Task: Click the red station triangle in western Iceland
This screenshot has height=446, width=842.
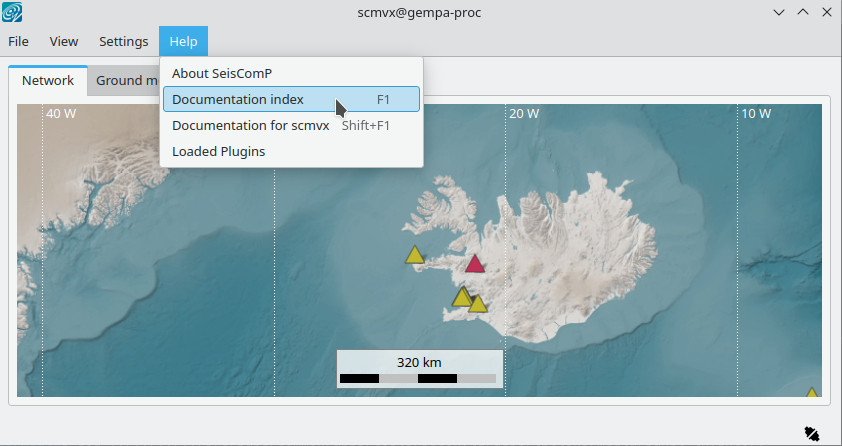Action: tap(475, 265)
